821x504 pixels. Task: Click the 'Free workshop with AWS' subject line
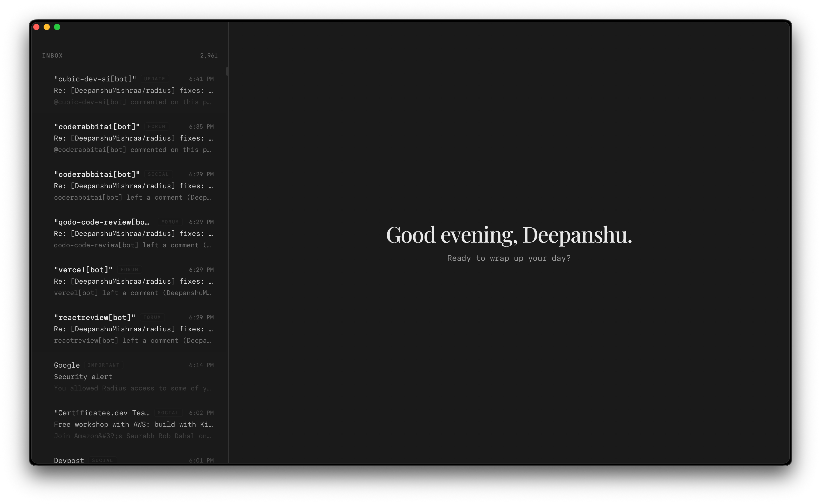tap(133, 424)
